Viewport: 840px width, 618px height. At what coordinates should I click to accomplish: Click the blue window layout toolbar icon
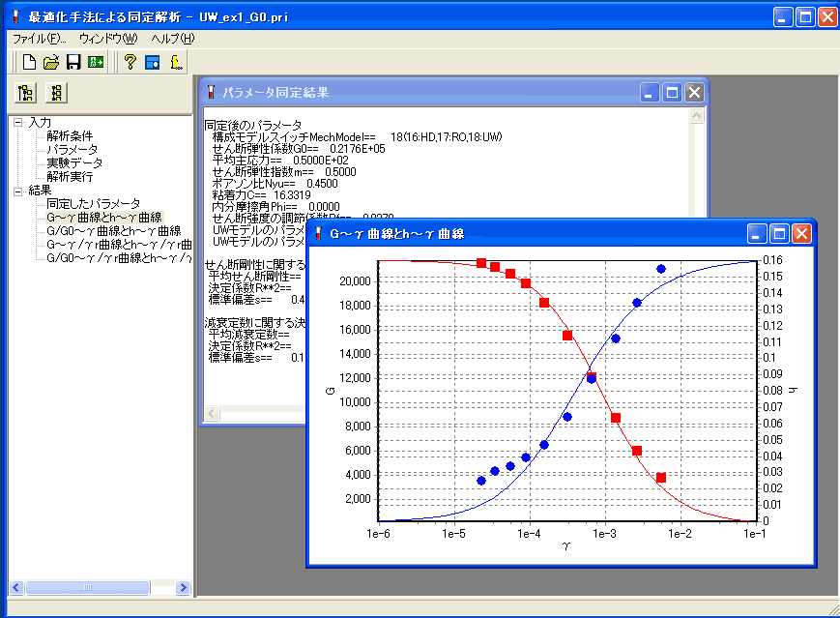click(x=152, y=63)
